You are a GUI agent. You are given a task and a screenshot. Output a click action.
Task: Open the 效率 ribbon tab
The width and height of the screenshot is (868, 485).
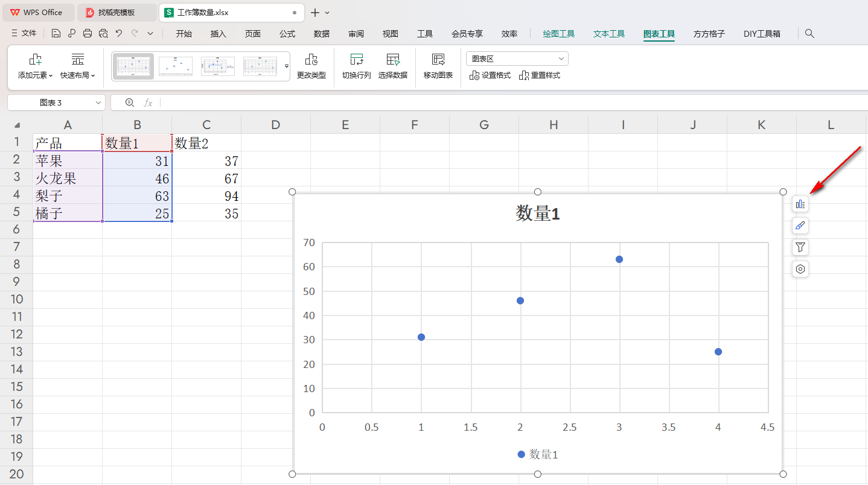click(x=509, y=34)
